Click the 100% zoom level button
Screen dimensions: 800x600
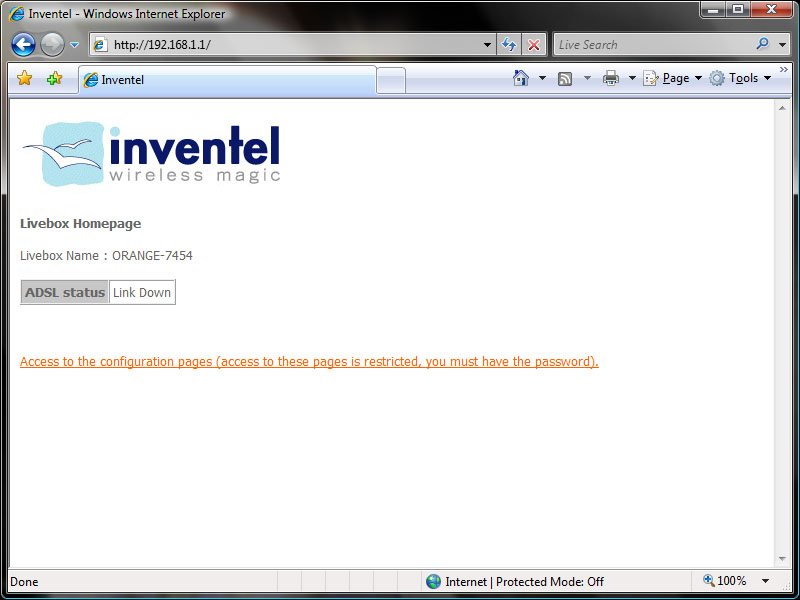click(725, 581)
